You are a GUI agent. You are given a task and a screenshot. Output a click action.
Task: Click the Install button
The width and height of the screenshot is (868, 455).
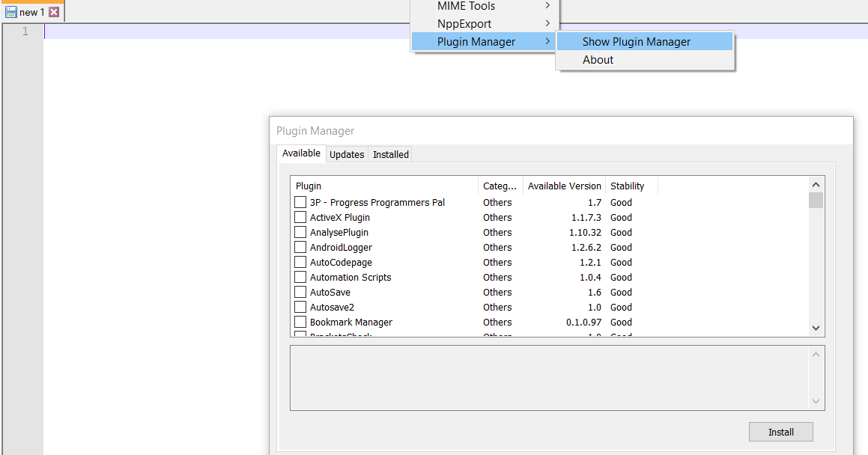[x=780, y=432]
